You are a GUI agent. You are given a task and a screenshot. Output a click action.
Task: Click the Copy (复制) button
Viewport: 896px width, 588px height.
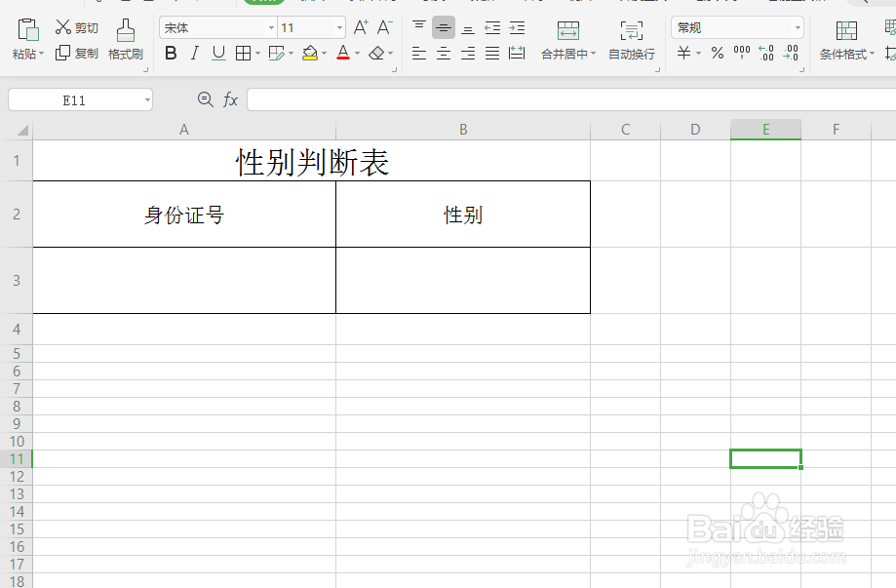[77, 53]
